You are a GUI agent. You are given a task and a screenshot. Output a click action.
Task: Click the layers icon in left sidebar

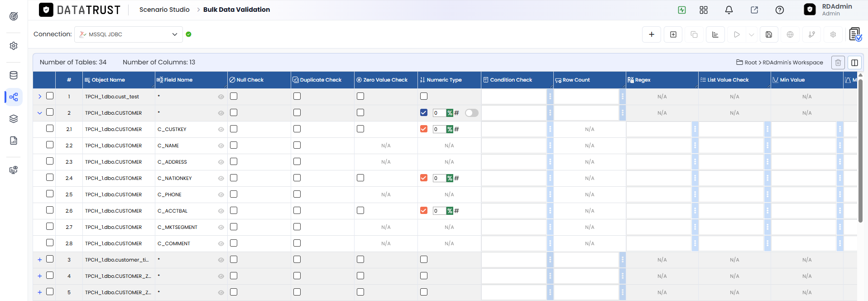[x=14, y=119]
